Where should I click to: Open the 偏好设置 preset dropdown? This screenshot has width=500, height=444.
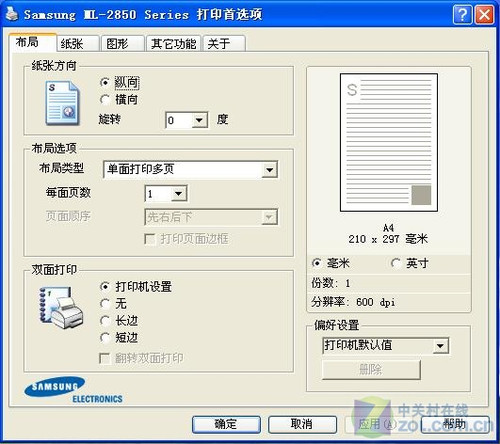(x=386, y=346)
